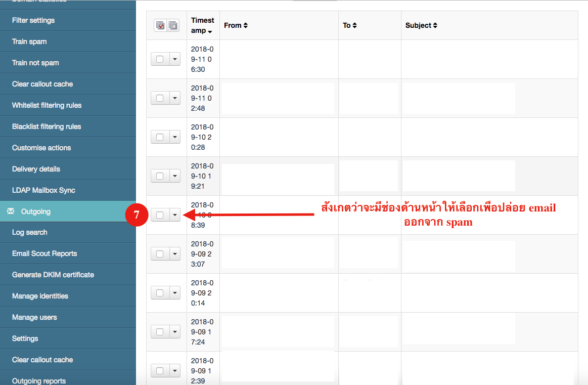Sort messages by the Subject column
The image size is (588, 385).
coord(422,25)
